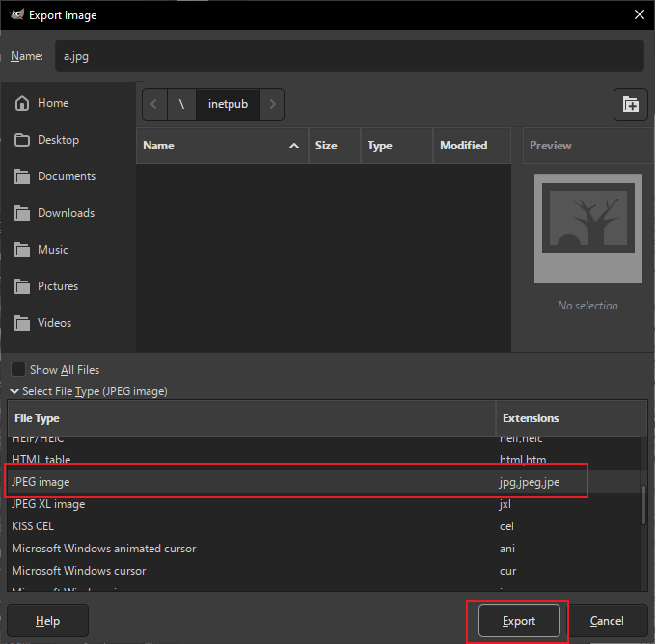The width and height of the screenshot is (655, 644).
Task: Open the Home folder shortcut
Action: pos(53,103)
